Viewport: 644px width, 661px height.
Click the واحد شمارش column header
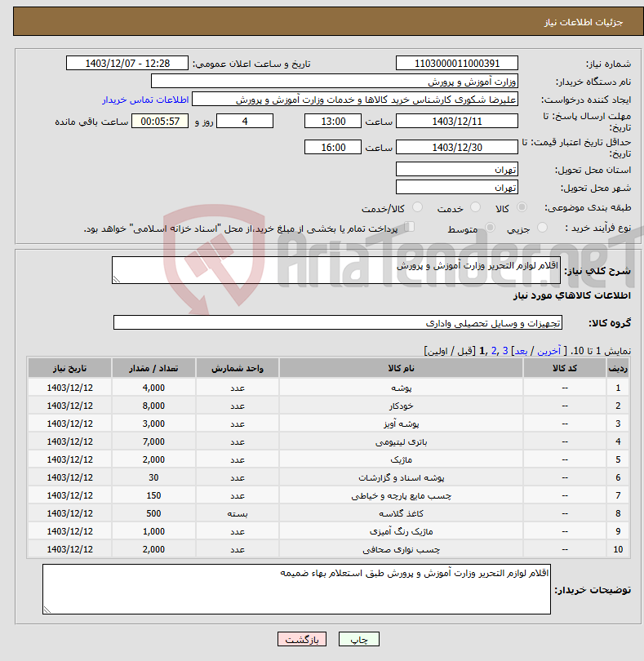click(x=238, y=368)
